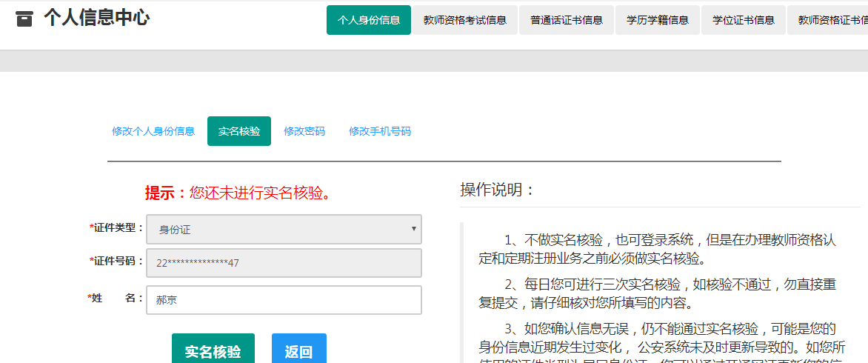Open the 学位证书信息 tab
The image size is (868, 363).
[x=743, y=20]
